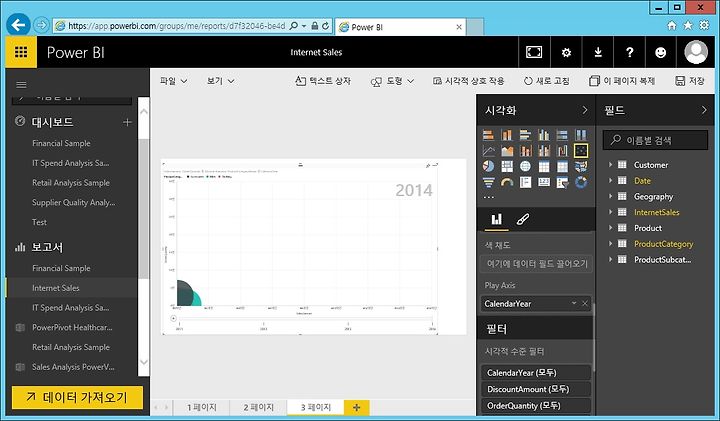Click the download icon in the header
The width and height of the screenshot is (720, 421).
[x=598, y=52]
